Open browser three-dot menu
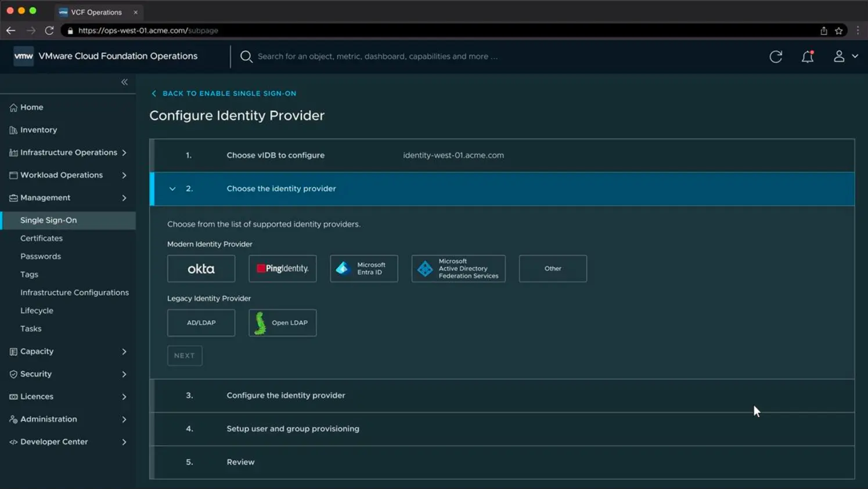Image resolution: width=868 pixels, height=489 pixels. pos(858,31)
